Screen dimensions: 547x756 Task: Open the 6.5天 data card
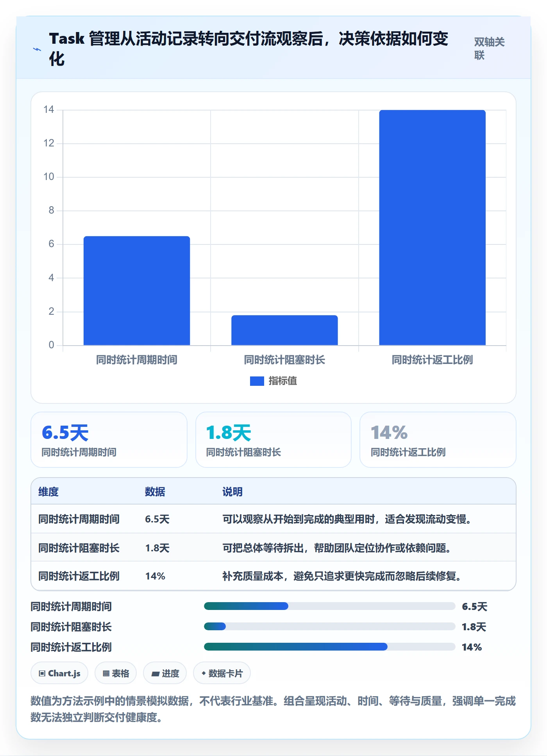click(109, 440)
